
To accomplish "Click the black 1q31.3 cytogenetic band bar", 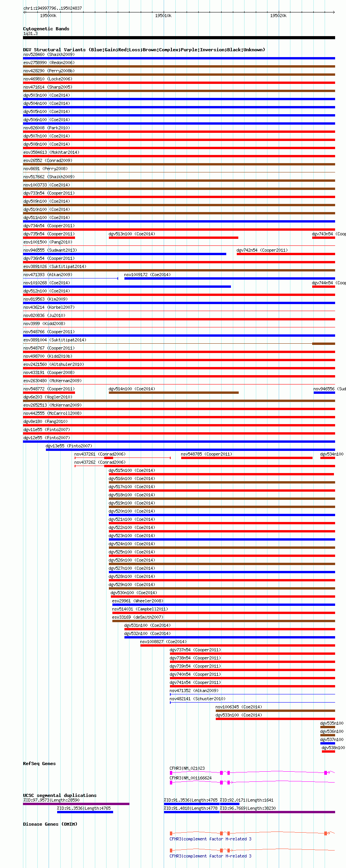I will 179,38.
